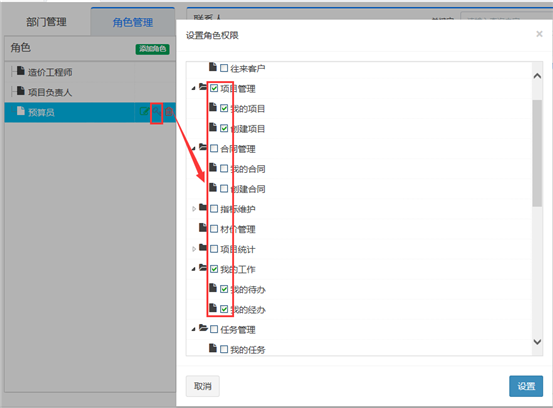553x408 pixels.
Task: Uncheck the 我的项目 checkbox
Action: click(224, 108)
